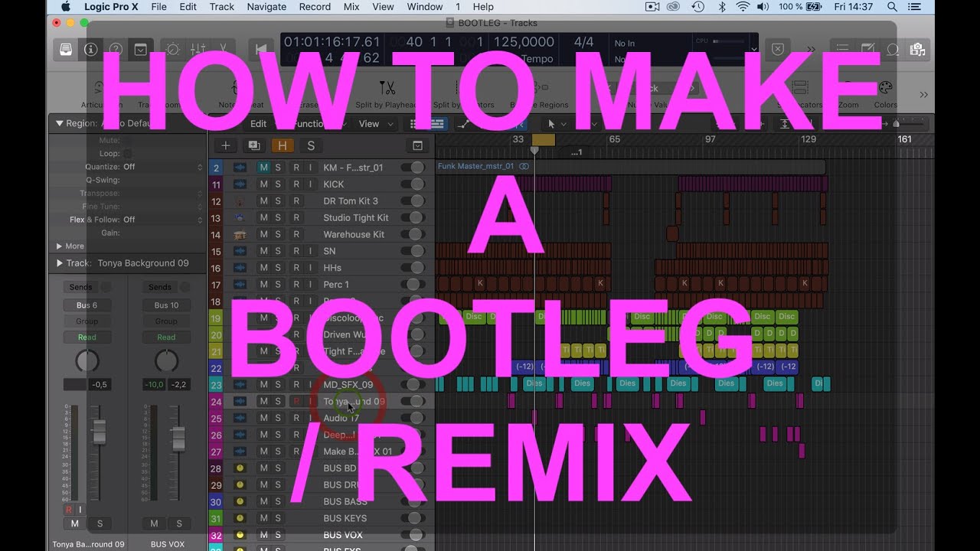Open the track header options box icon
980x551 pixels.
417,145
